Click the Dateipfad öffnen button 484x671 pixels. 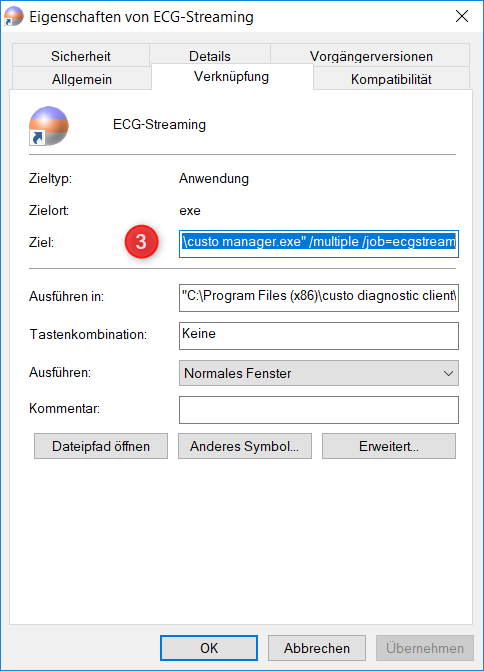tap(101, 446)
